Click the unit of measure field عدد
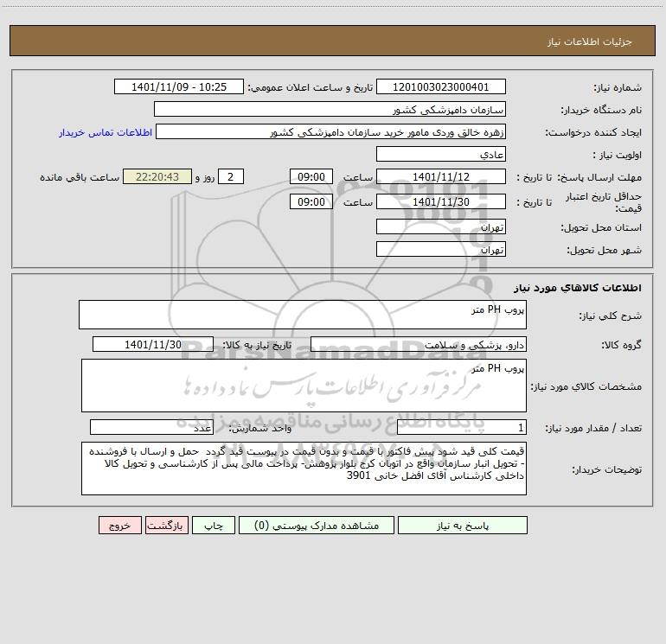 pos(151,428)
